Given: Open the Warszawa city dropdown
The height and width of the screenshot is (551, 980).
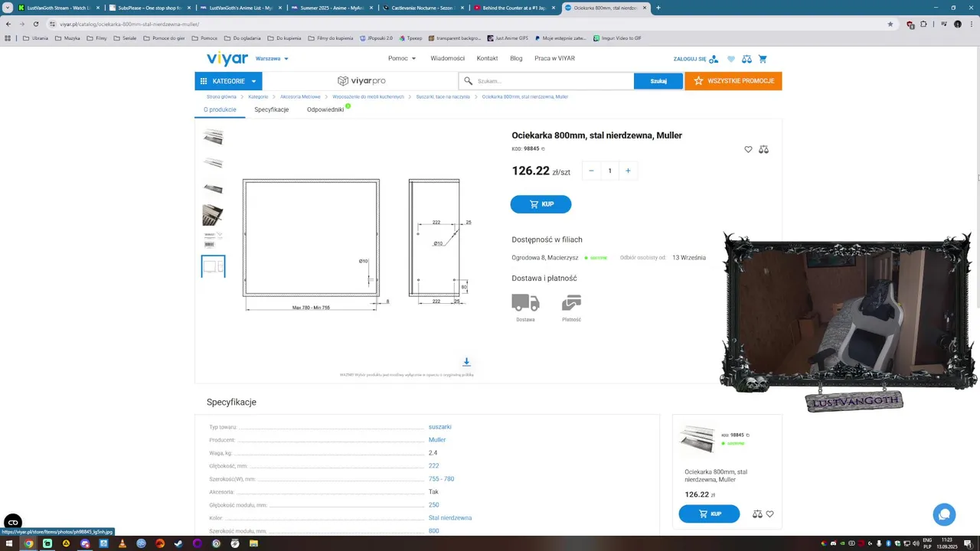Looking at the screenshot, I should pos(272,59).
